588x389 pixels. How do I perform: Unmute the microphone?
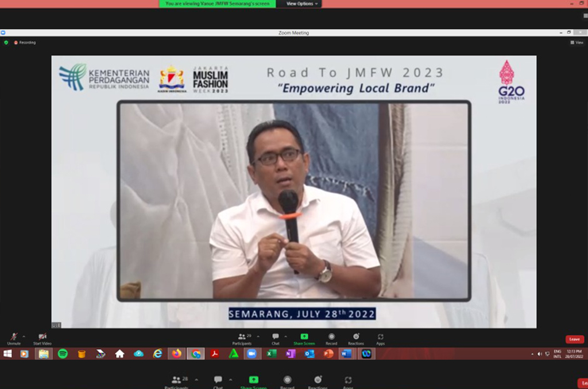[13, 339]
